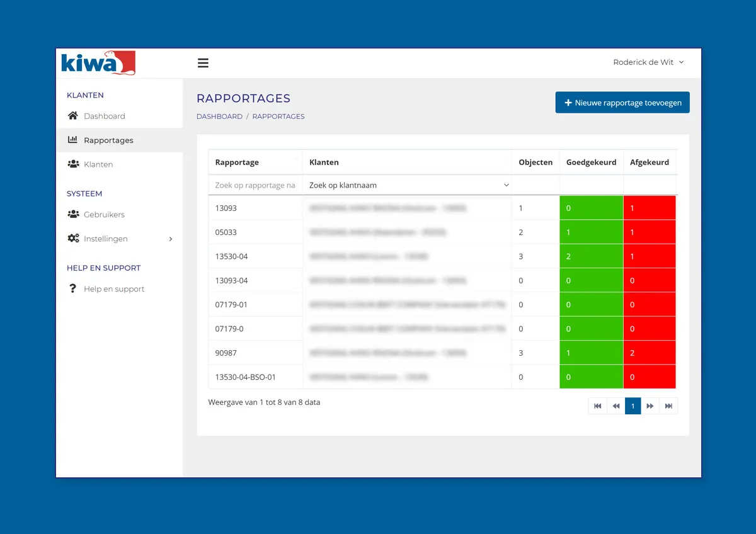Open the Zoek op klantnaam dropdown
The height and width of the screenshot is (534, 756).
point(406,185)
